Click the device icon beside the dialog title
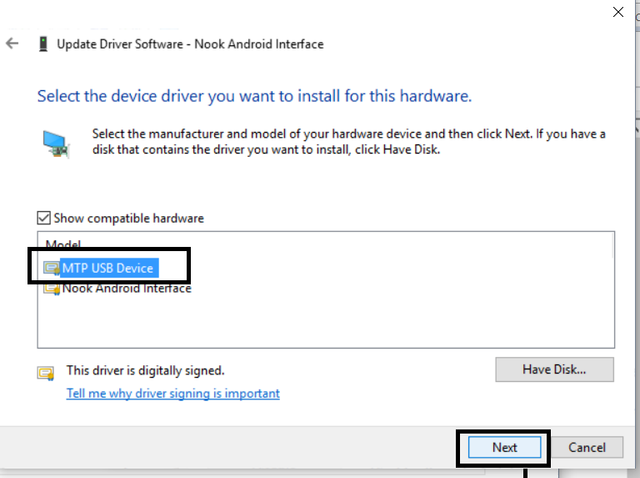This screenshot has width=640, height=478. click(43, 44)
